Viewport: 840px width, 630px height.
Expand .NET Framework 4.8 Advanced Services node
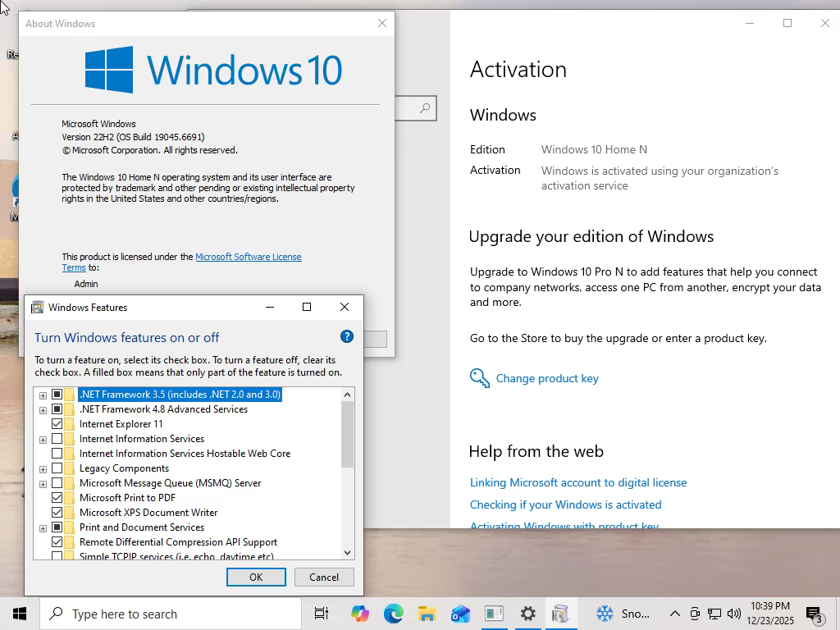click(x=43, y=410)
